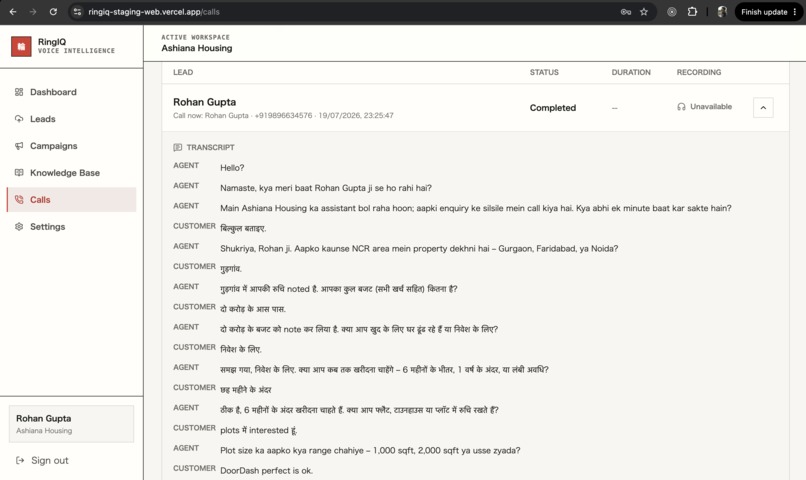Click the DURATION column header

click(631, 72)
